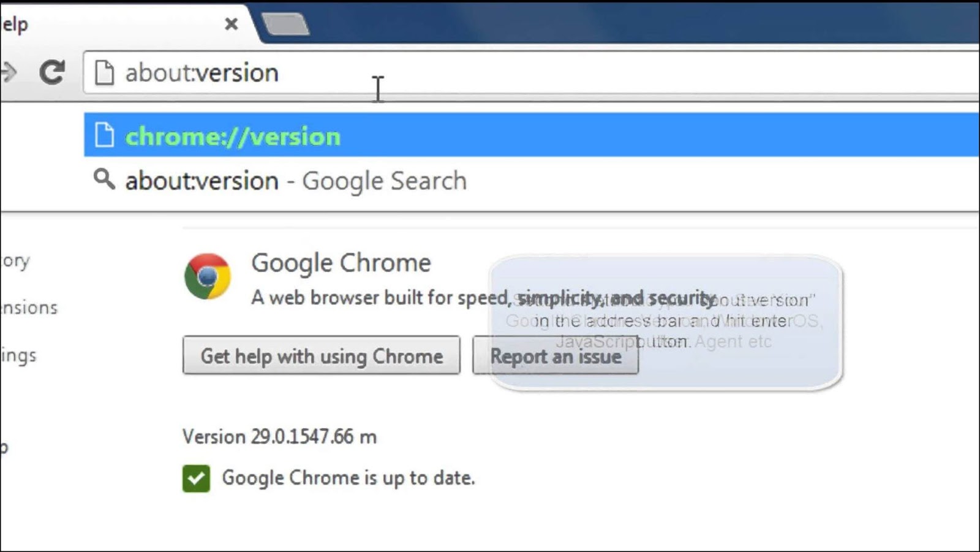Close the Help tab

(x=231, y=24)
